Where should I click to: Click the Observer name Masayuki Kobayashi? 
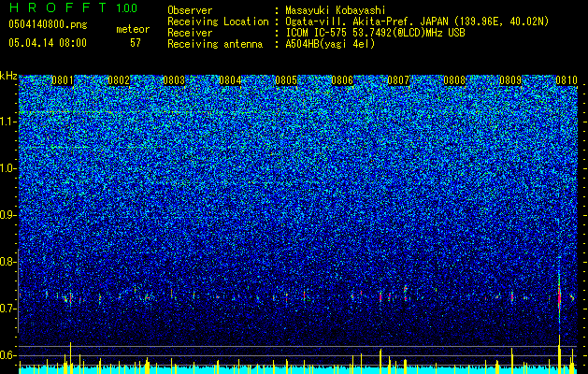pos(336,10)
